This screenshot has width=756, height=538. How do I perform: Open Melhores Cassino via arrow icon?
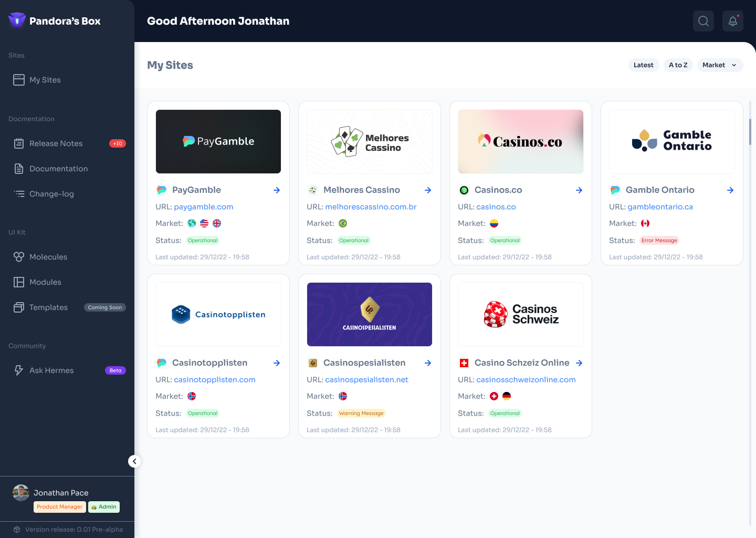click(428, 190)
